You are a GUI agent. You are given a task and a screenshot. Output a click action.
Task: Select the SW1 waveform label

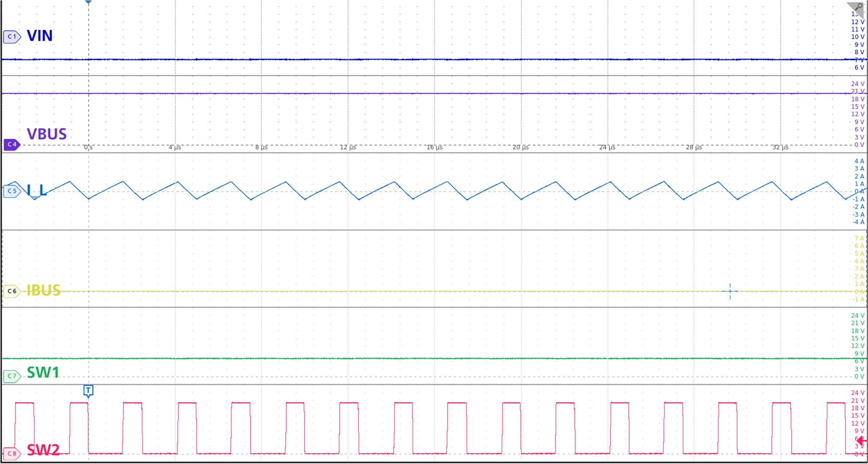[43, 372]
